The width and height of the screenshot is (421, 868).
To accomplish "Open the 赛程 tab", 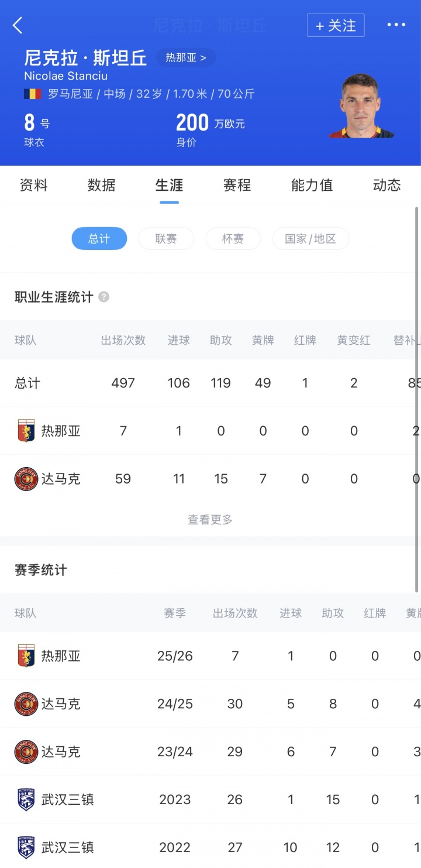I will point(237,186).
